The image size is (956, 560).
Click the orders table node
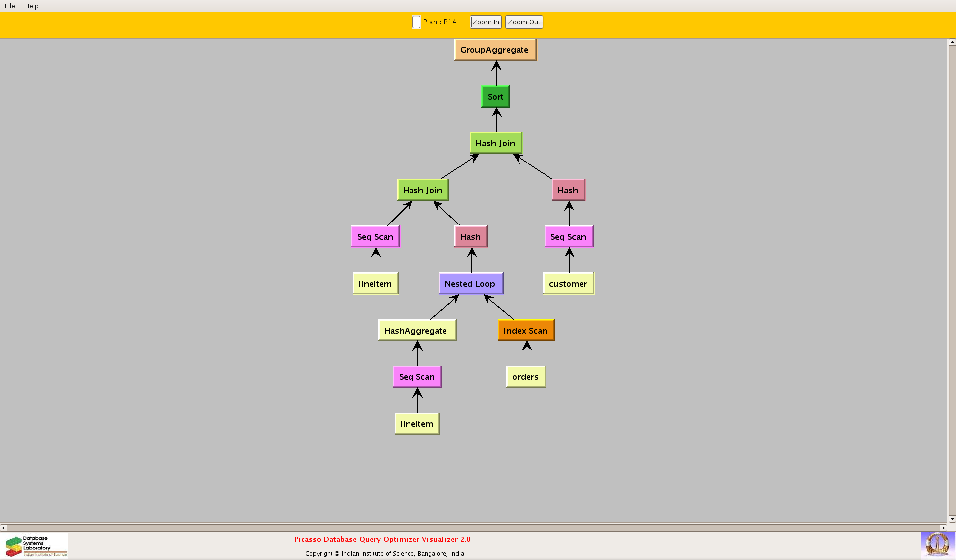[526, 377]
